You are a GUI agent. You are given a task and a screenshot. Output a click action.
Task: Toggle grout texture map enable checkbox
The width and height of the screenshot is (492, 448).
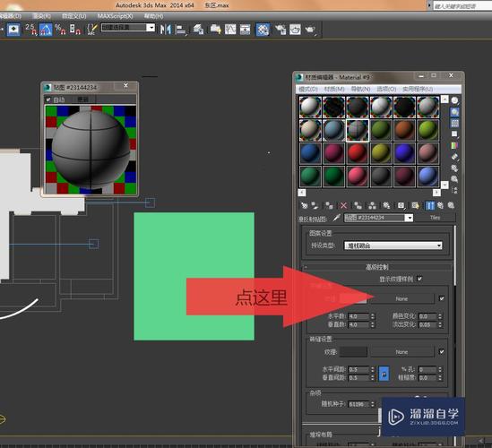pos(442,352)
